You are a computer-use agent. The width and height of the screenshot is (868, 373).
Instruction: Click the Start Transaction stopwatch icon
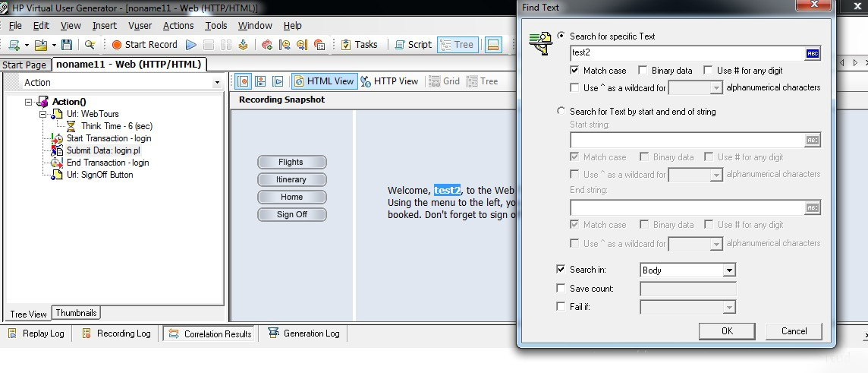pos(57,138)
